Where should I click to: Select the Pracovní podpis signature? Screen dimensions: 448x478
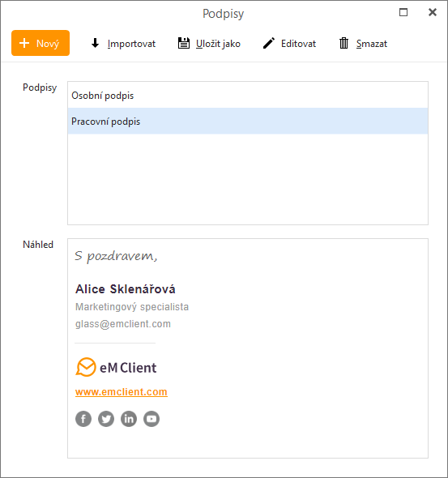[x=248, y=121]
